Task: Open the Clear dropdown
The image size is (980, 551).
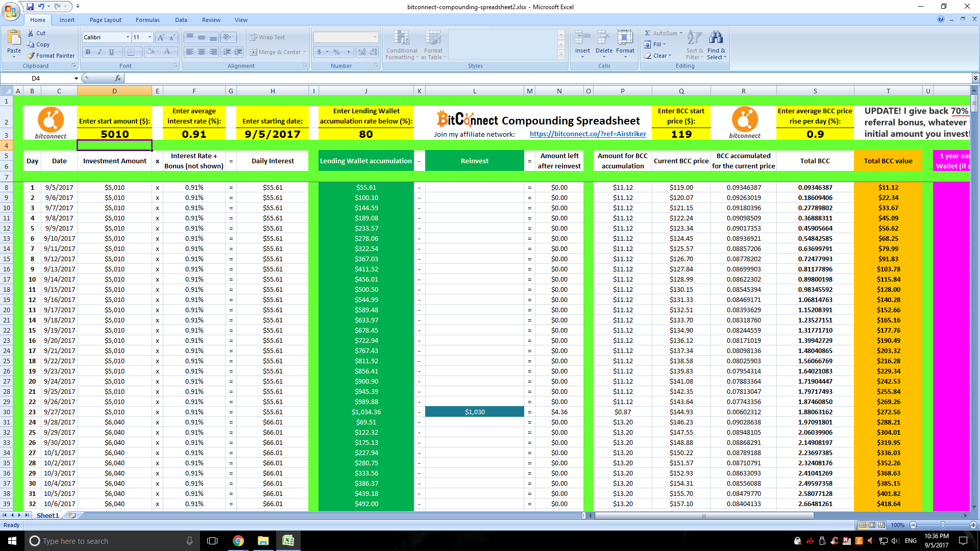Action: (x=658, y=56)
